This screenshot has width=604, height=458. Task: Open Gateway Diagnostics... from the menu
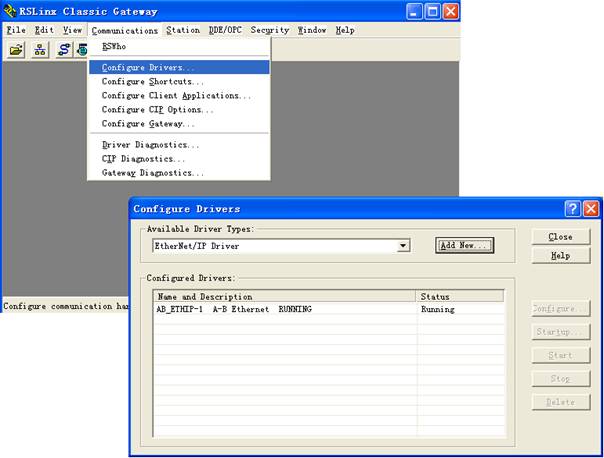coord(179,173)
